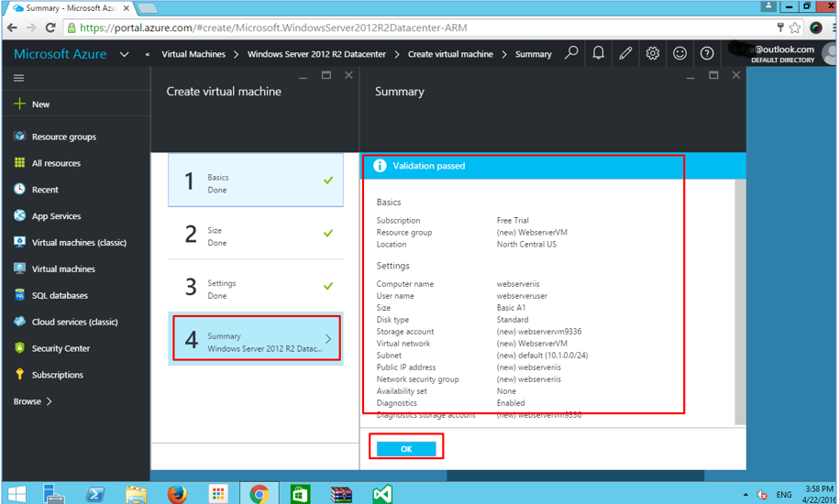Click the browser back arrow

coord(12,27)
